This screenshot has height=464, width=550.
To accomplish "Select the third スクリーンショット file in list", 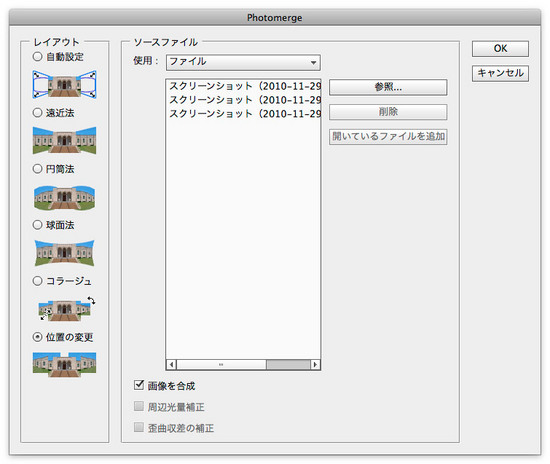I will click(x=243, y=114).
